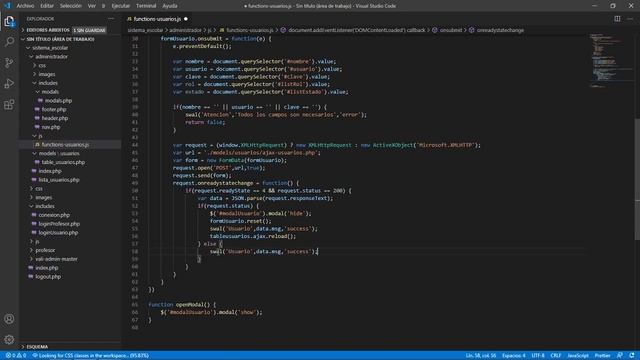Viewport: 640px width, 360px height.
Task: Click the footer.php file icon
Action: click(37, 109)
